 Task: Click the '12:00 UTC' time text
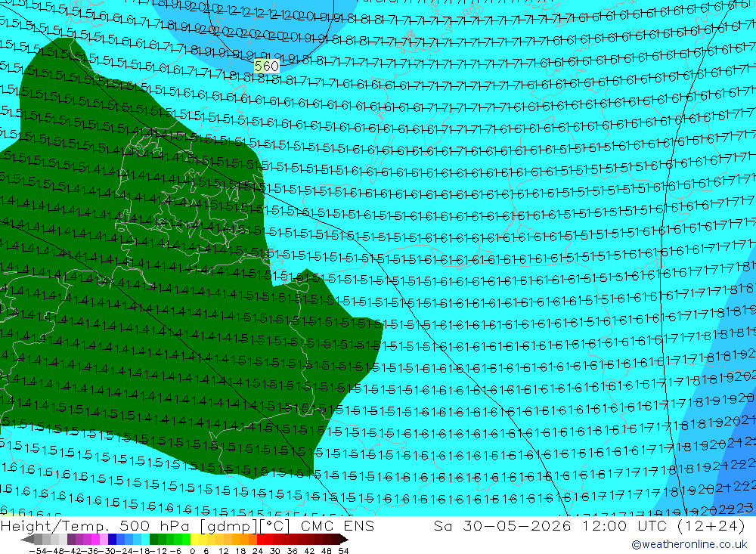coord(624,526)
